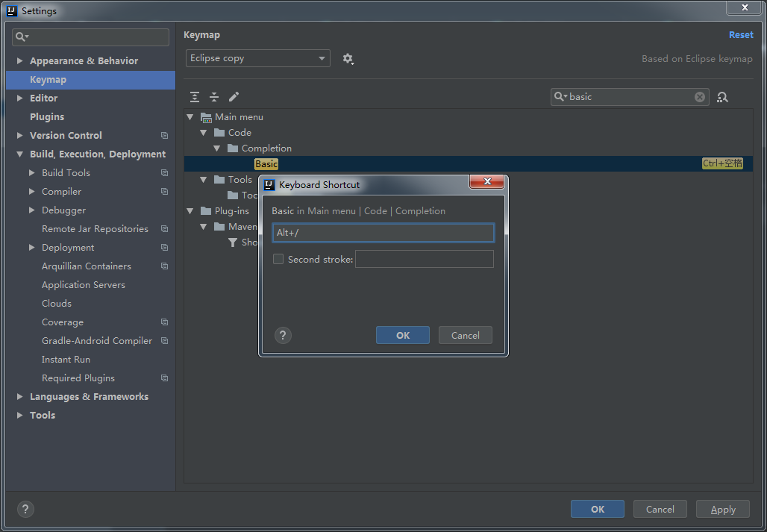
Task: Click the search magnifier icon in settings search
Action: coord(22,37)
